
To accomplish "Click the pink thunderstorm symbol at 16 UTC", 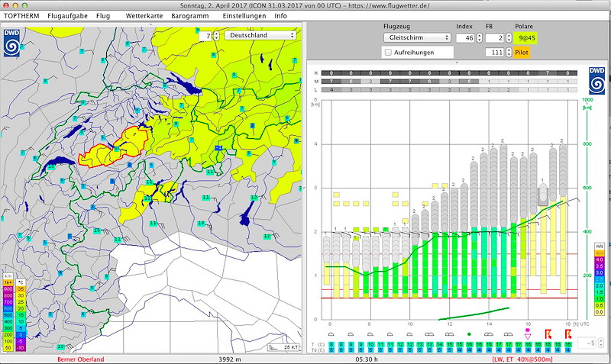I will point(527,332).
